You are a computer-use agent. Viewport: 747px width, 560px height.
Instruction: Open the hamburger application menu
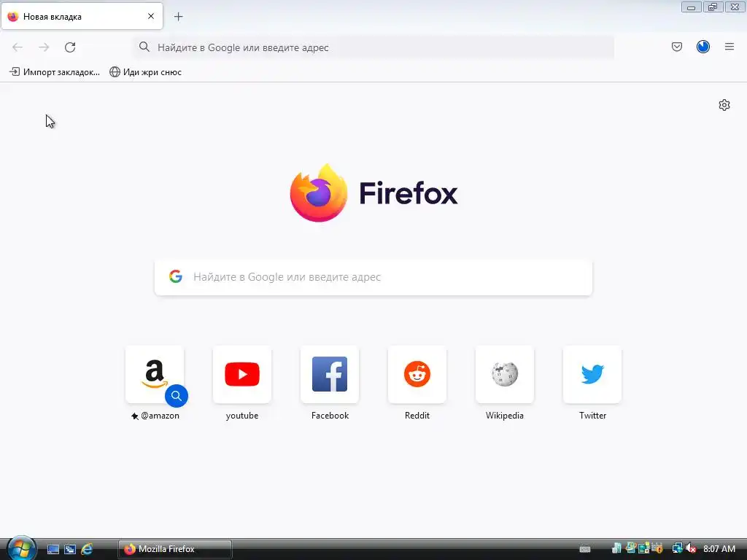click(729, 47)
